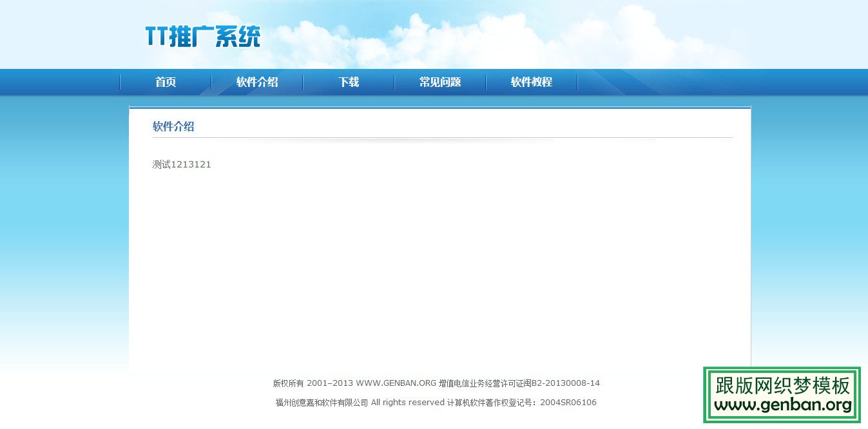Click the 软件介绍 page heading
868x429 pixels.
tap(173, 126)
